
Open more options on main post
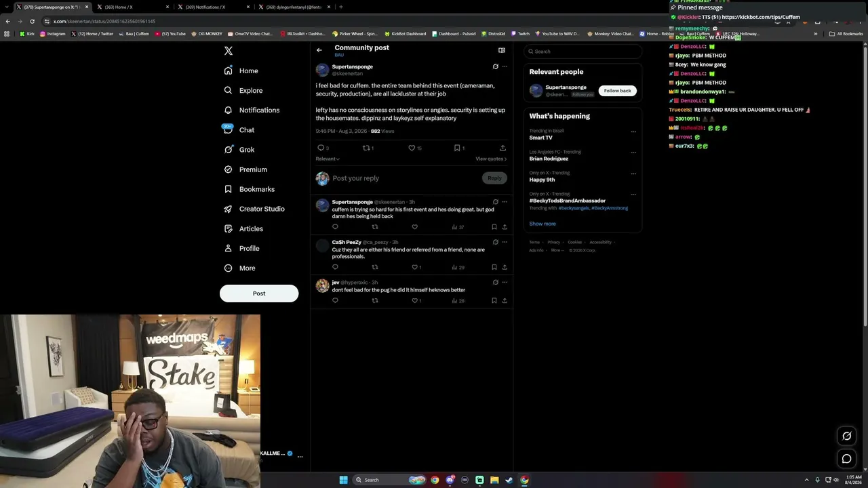(x=505, y=66)
